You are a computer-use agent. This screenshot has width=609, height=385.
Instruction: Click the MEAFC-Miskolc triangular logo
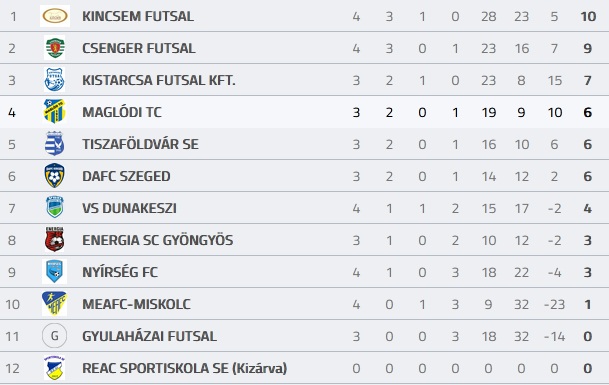pos(55,303)
